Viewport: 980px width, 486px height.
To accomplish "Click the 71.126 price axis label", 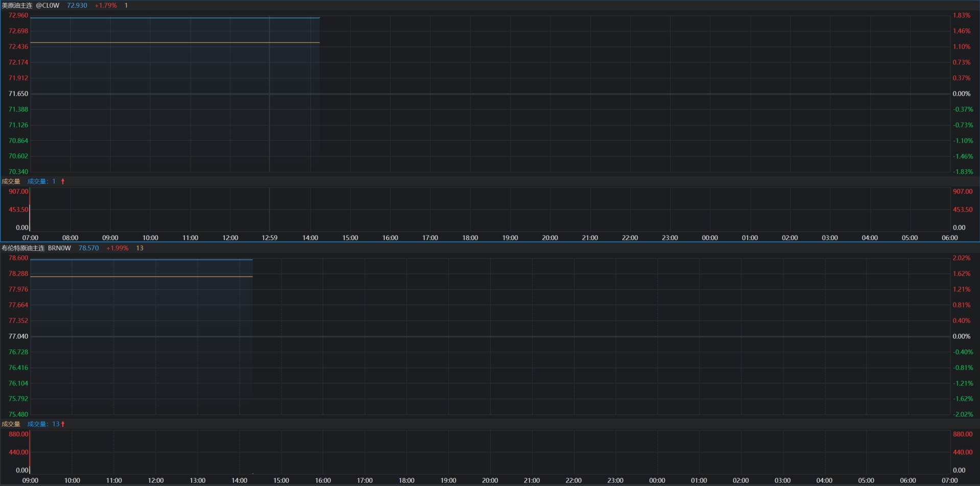I will pyautogui.click(x=18, y=125).
